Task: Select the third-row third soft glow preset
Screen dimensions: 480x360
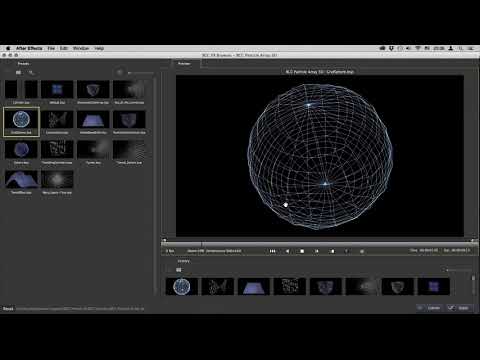Action: click(93, 149)
